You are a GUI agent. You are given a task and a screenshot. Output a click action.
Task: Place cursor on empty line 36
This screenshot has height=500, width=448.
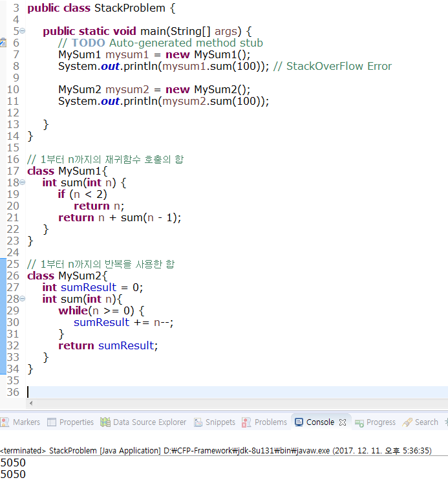click(x=237, y=392)
